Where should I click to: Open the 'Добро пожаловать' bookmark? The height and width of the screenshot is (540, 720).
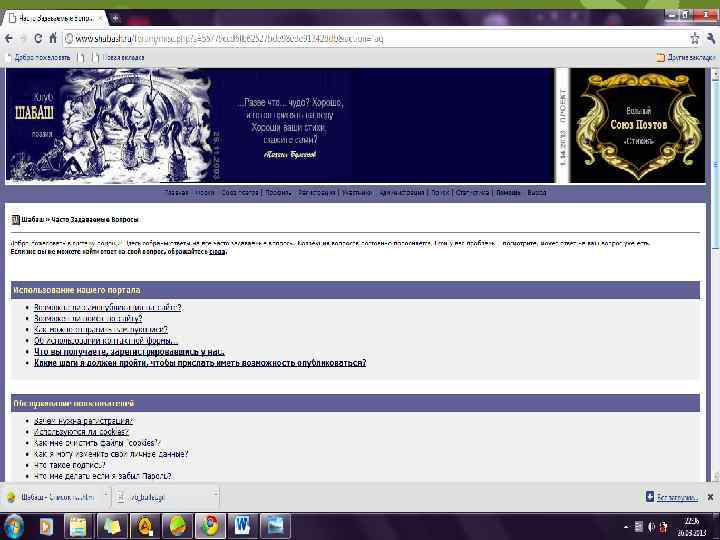coord(38,57)
